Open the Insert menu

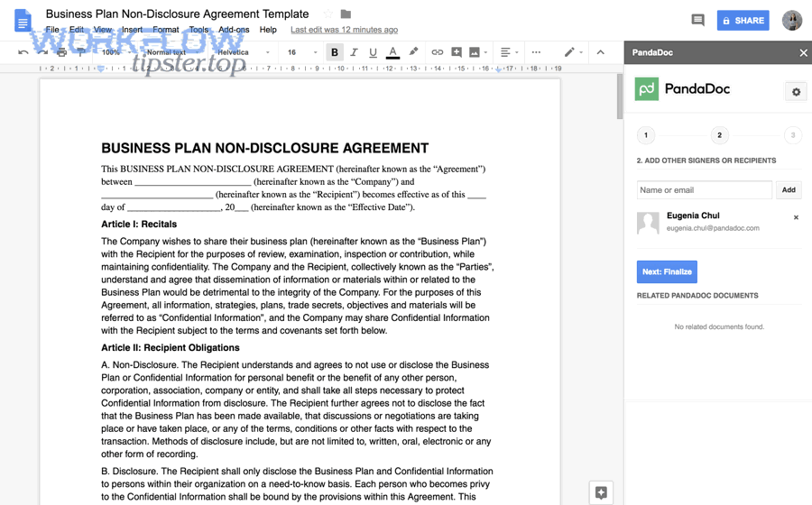click(132, 30)
